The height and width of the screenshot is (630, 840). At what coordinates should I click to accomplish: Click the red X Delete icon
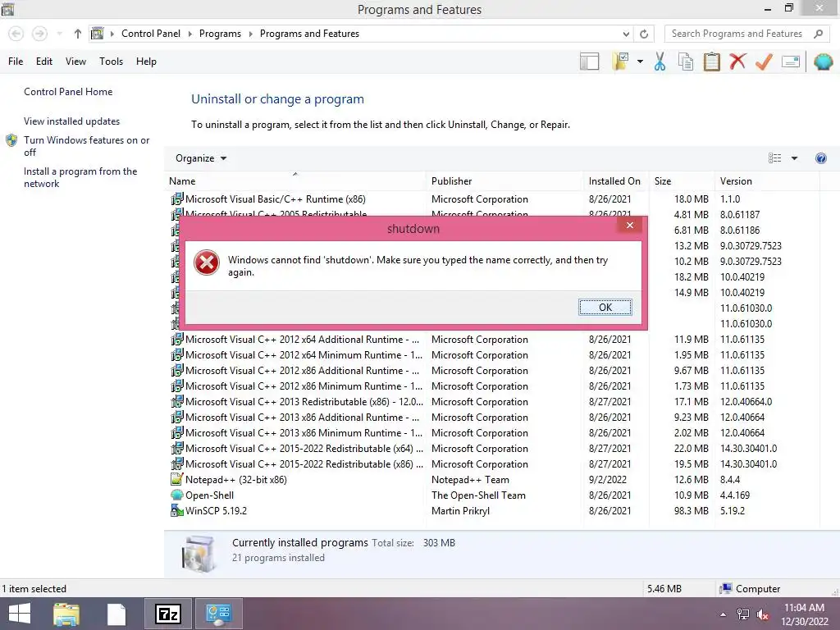pos(737,61)
